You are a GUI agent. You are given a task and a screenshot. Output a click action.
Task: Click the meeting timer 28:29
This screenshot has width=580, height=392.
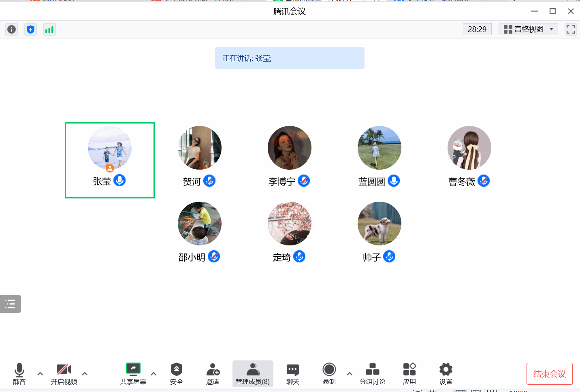[477, 29]
